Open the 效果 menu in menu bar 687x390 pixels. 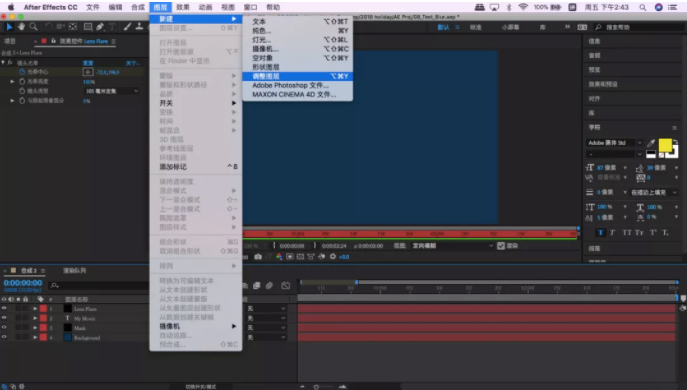point(183,7)
